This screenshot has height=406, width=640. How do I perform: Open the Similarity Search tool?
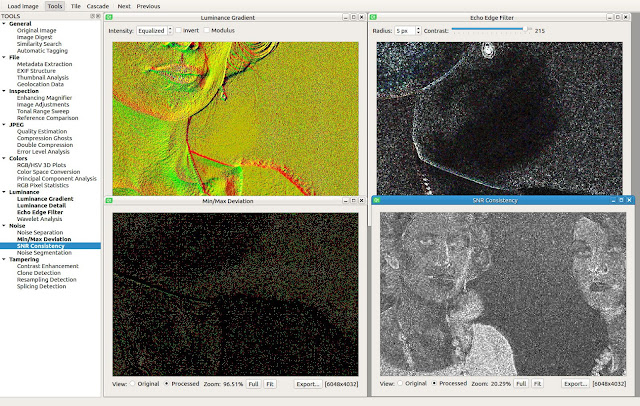pos(39,44)
